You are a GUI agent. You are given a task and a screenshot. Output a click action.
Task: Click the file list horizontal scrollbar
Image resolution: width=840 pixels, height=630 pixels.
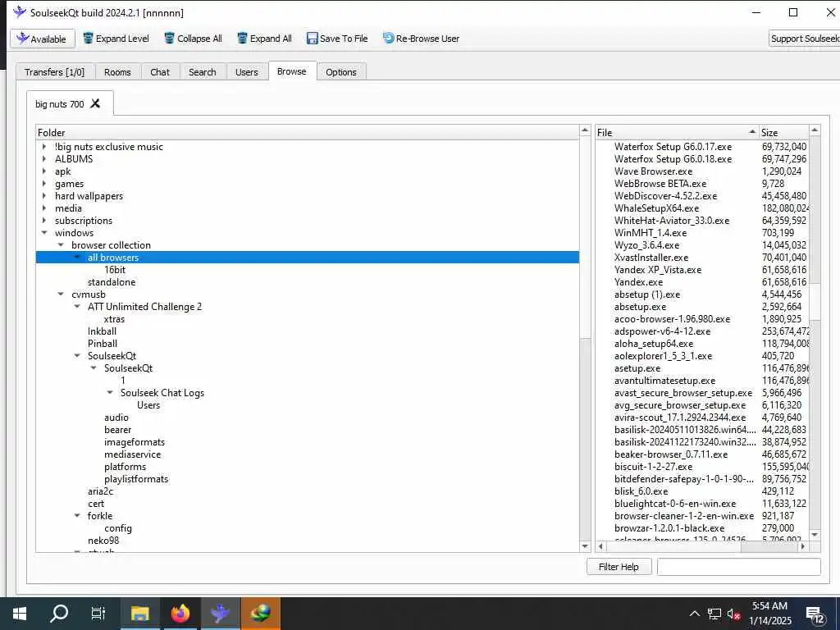pyautogui.click(x=702, y=546)
